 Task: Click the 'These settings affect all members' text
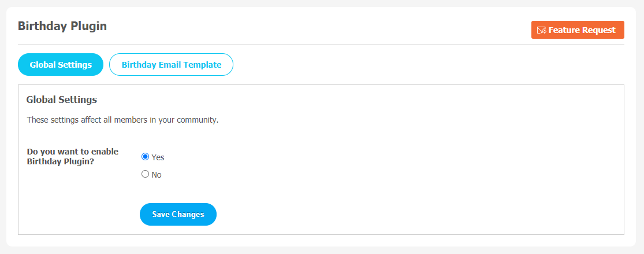[x=122, y=120]
